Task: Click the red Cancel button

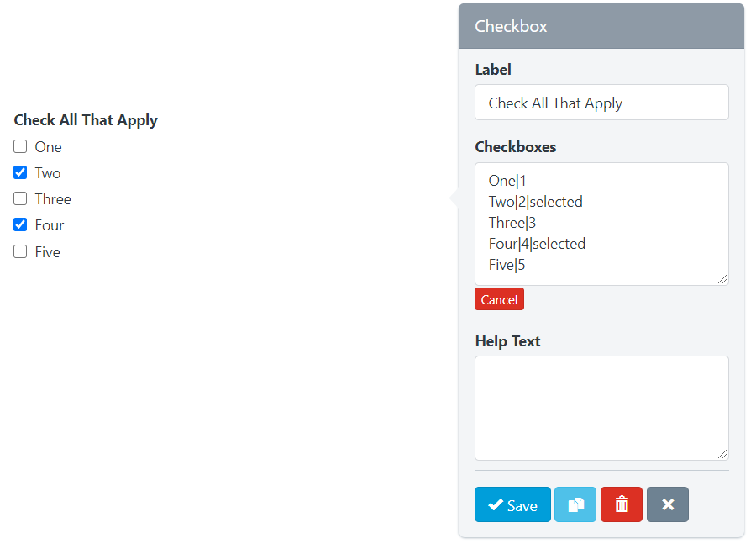Action: [499, 299]
